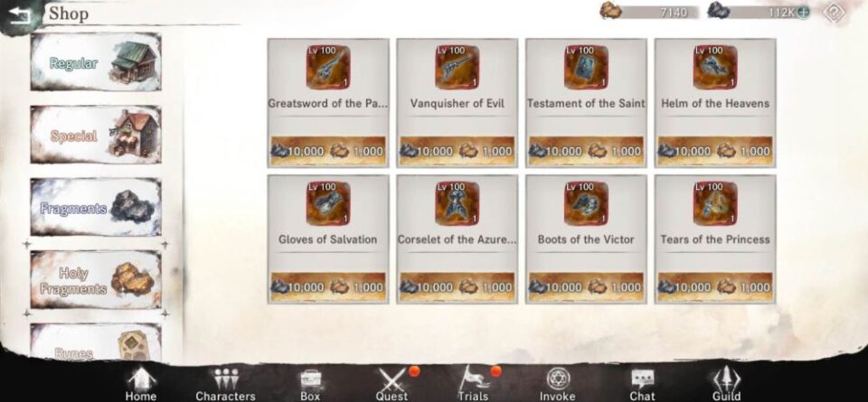Select the Gloves of Salvation thumbnail

pyautogui.click(x=327, y=203)
